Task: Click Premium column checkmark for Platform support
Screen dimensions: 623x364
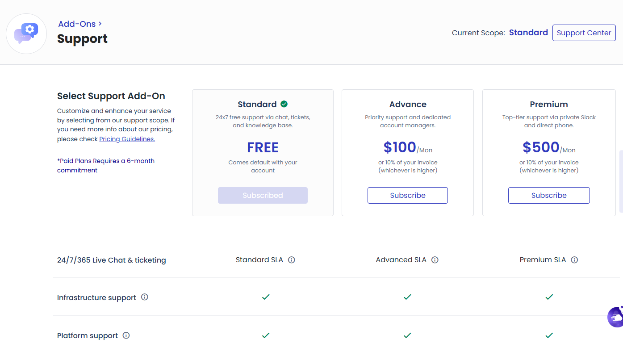Action: (549, 335)
